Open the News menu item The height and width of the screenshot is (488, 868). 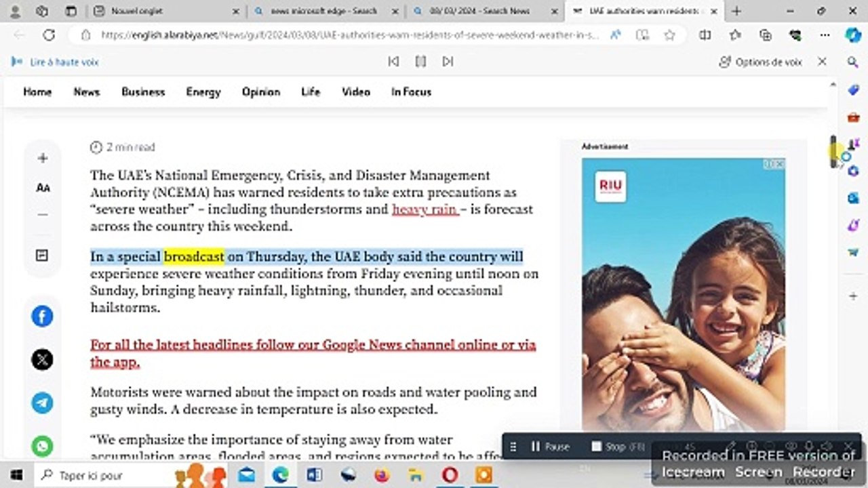point(87,92)
